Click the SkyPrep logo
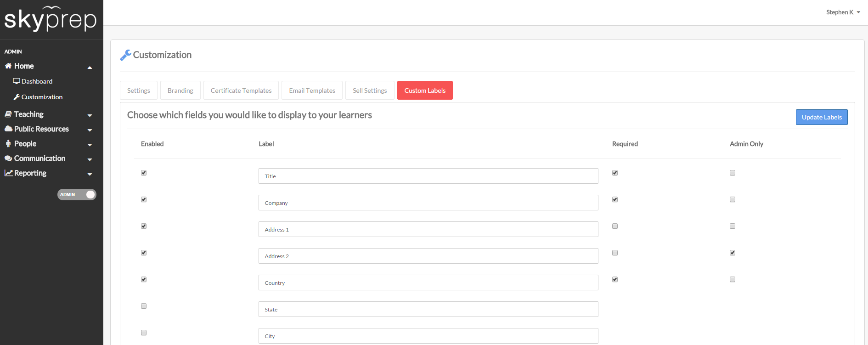Viewport: 868px width, 345px height. point(51,19)
